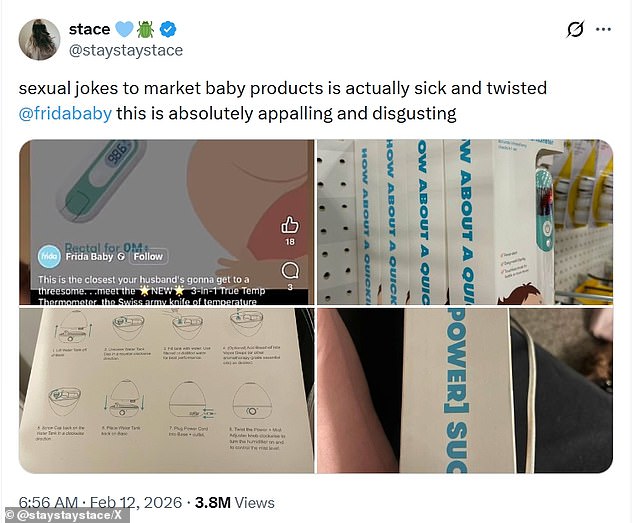Click the stace profile avatar
Image resolution: width=634 pixels, height=523 pixels.
39,39
